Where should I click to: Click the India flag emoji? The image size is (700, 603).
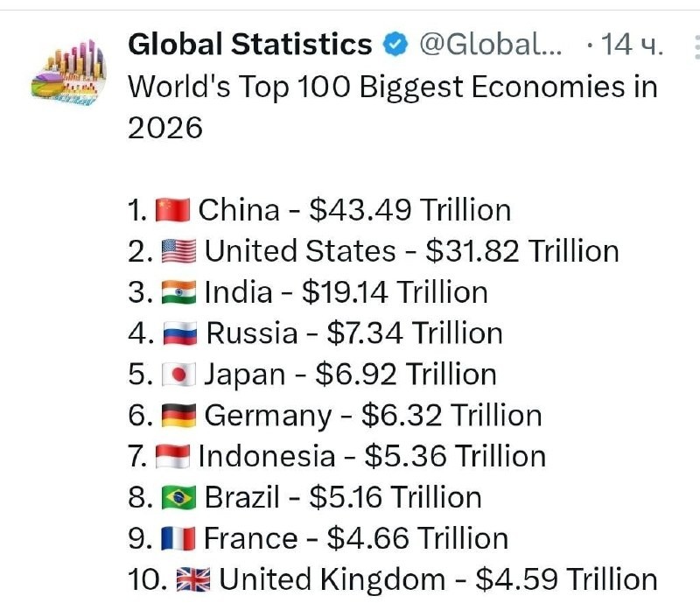[x=178, y=292]
